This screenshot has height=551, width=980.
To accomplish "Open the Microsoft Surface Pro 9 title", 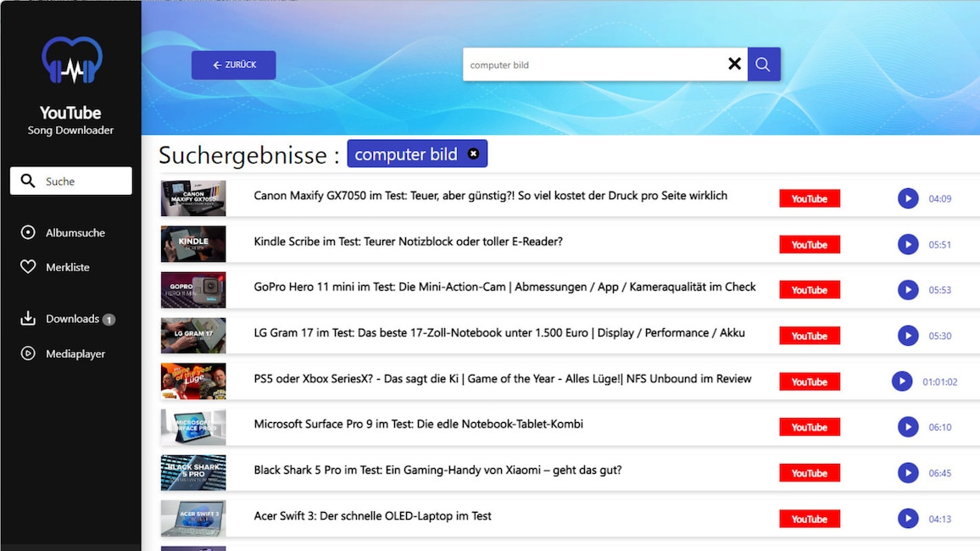I will [418, 424].
